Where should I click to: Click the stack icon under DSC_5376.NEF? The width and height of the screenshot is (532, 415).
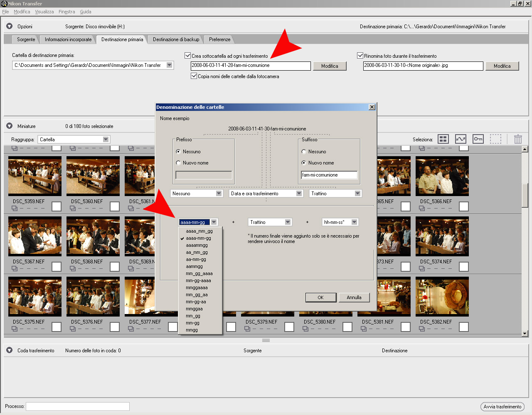(x=73, y=329)
